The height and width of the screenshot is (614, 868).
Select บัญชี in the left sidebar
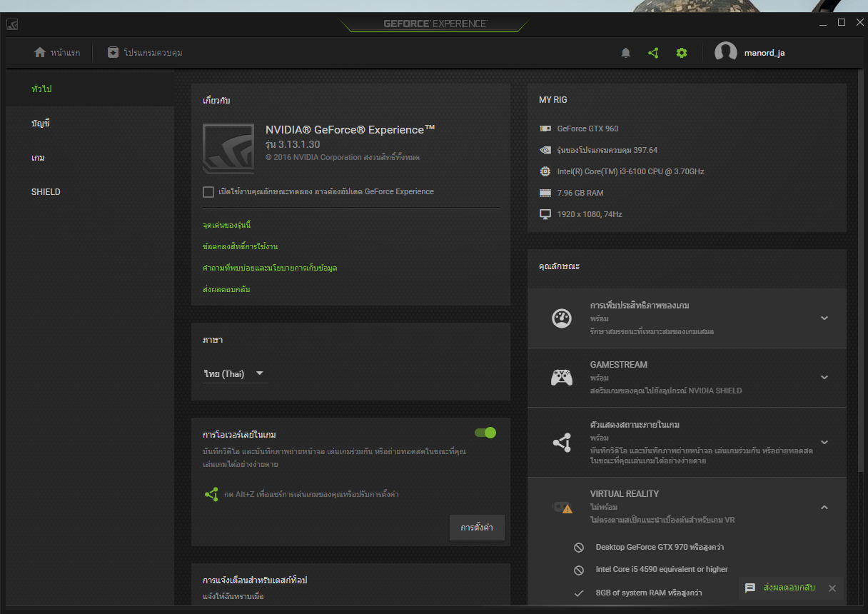click(41, 124)
